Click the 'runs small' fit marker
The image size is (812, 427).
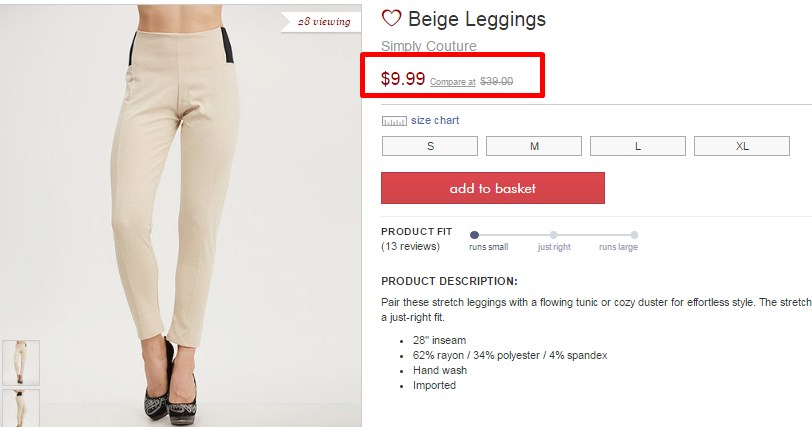(474, 235)
